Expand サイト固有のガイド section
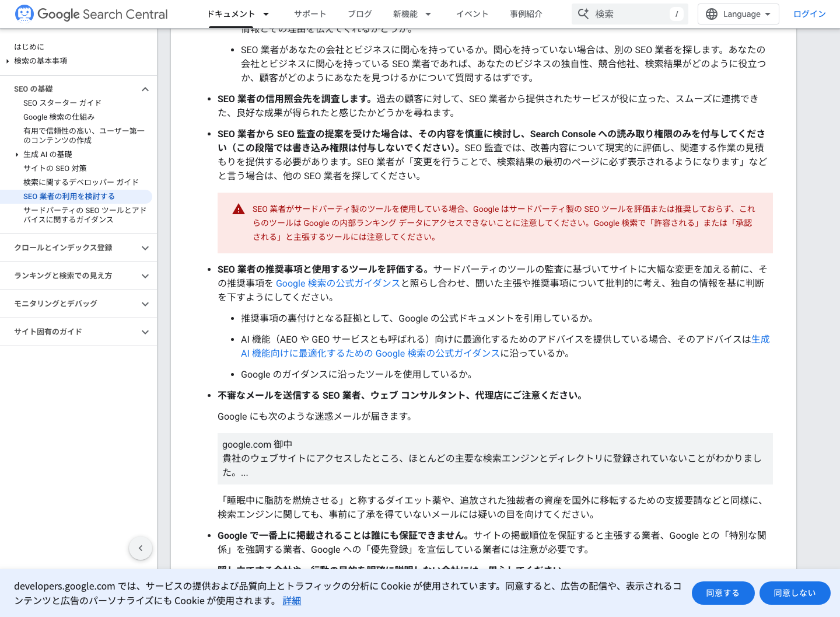 [x=145, y=332]
